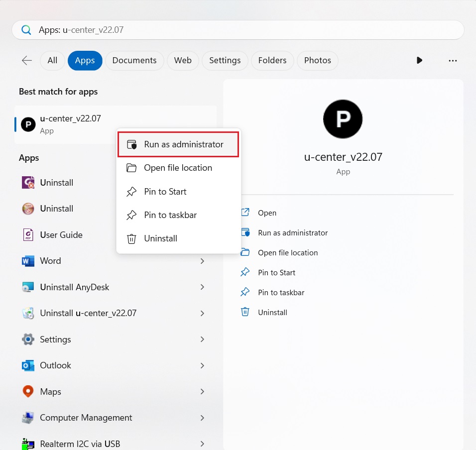Screen dimensions: 476x450
Task: Click the back arrow beside filters
Action: (27, 60)
